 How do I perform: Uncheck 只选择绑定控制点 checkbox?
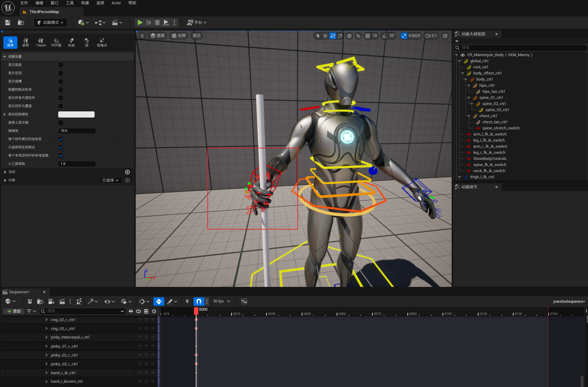tap(61, 147)
